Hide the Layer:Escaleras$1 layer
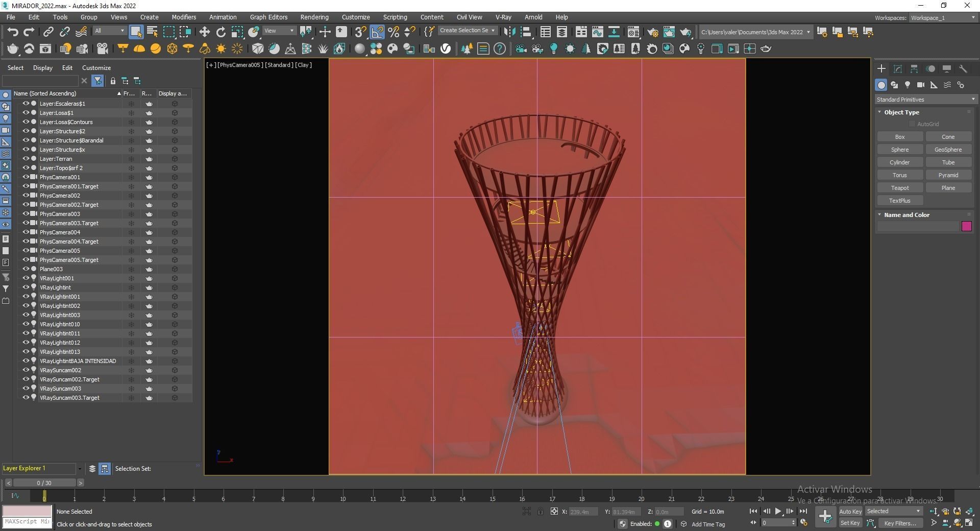This screenshot has height=531, width=980. [26, 103]
